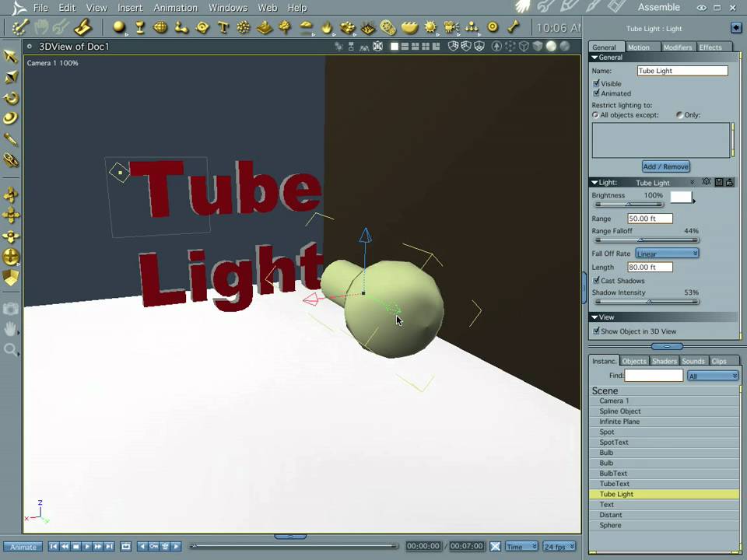The height and width of the screenshot is (560, 747).
Task: Open the brightness color picker arrow
Action: (x=694, y=201)
